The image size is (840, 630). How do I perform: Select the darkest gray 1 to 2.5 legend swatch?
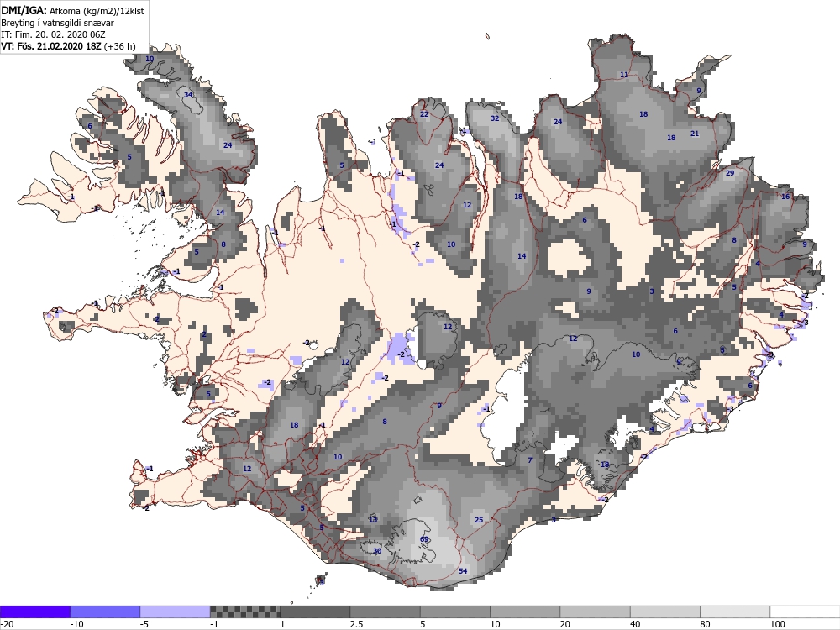coord(315,612)
